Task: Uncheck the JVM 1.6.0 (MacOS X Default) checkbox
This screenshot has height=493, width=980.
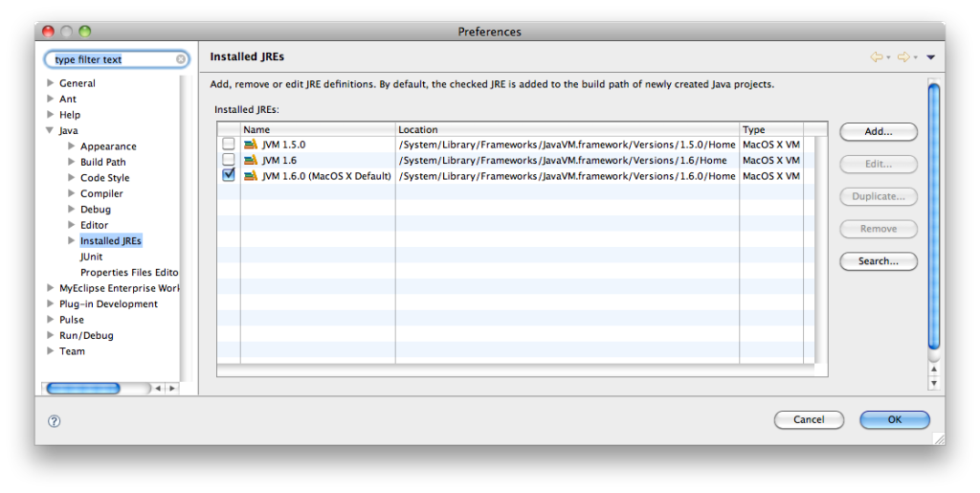Action: pyautogui.click(x=229, y=175)
